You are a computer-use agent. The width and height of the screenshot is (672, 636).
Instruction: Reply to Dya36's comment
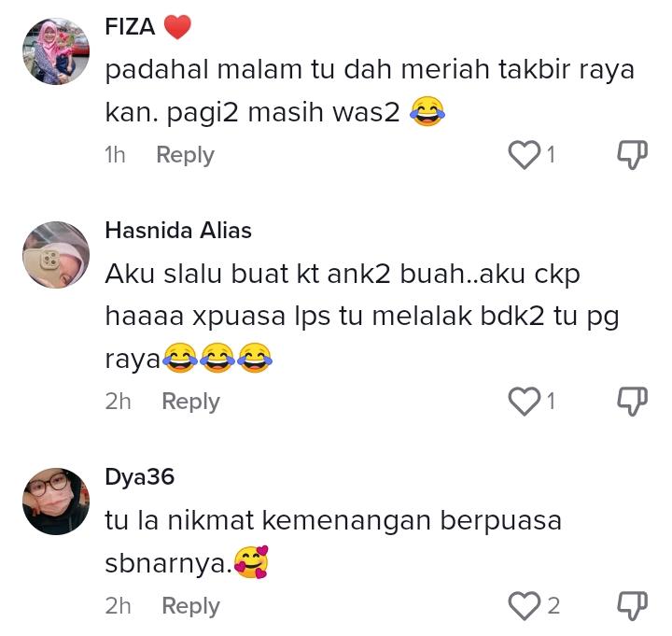click(x=190, y=606)
